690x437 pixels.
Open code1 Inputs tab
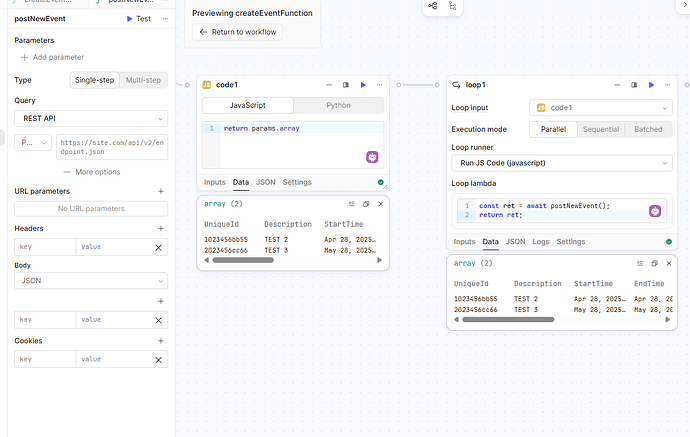click(215, 182)
